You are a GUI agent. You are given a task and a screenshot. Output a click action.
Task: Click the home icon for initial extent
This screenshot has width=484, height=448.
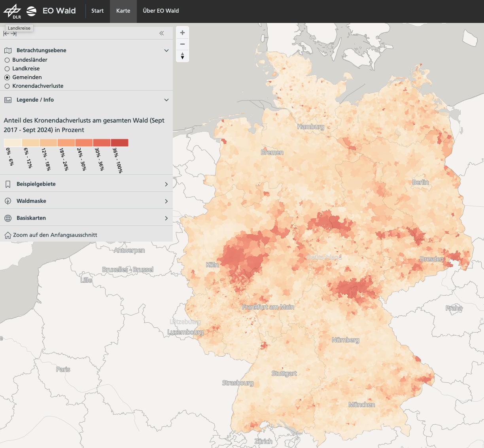pyautogui.click(x=8, y=235)
